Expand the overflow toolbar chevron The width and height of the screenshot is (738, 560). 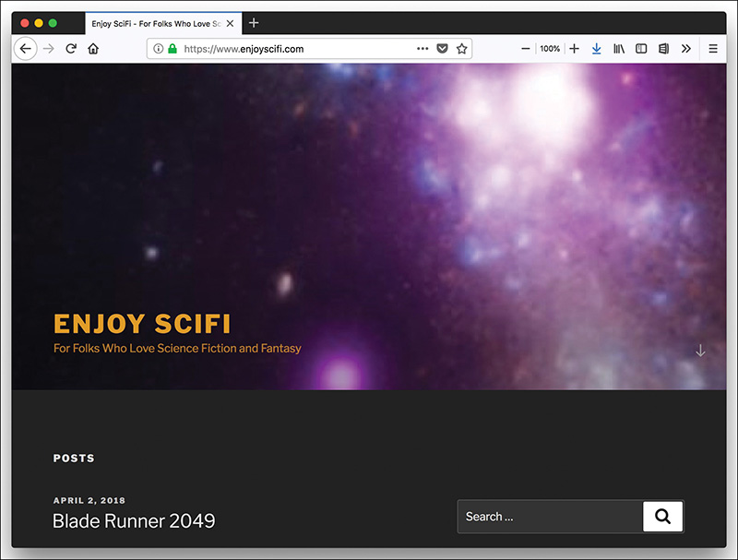coord(685,48)
